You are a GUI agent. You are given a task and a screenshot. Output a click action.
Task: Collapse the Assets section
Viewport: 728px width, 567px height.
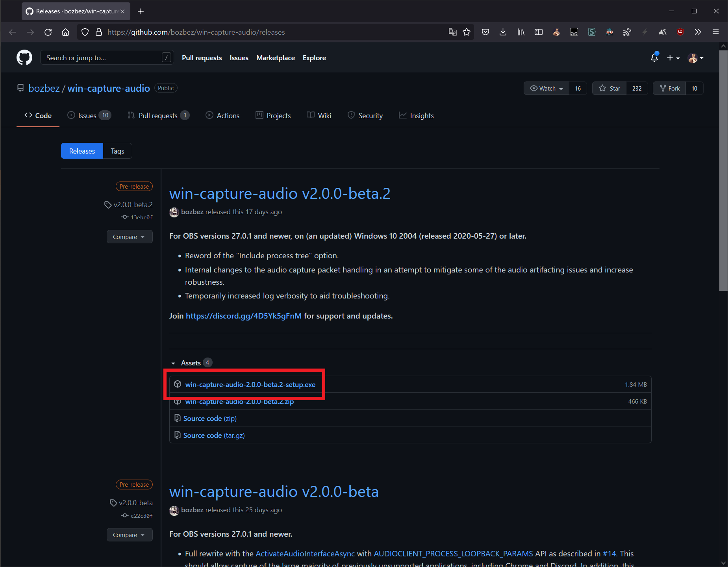pos(174,363)
